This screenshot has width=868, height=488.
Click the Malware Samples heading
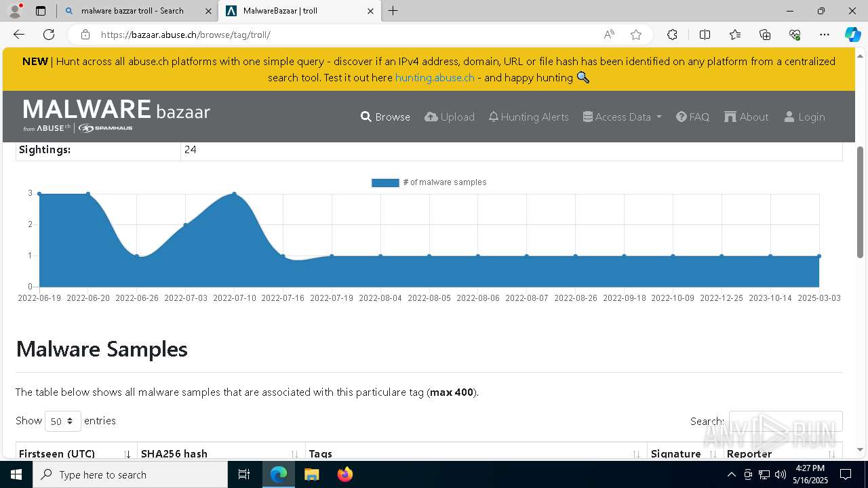[x=102, y=349]
